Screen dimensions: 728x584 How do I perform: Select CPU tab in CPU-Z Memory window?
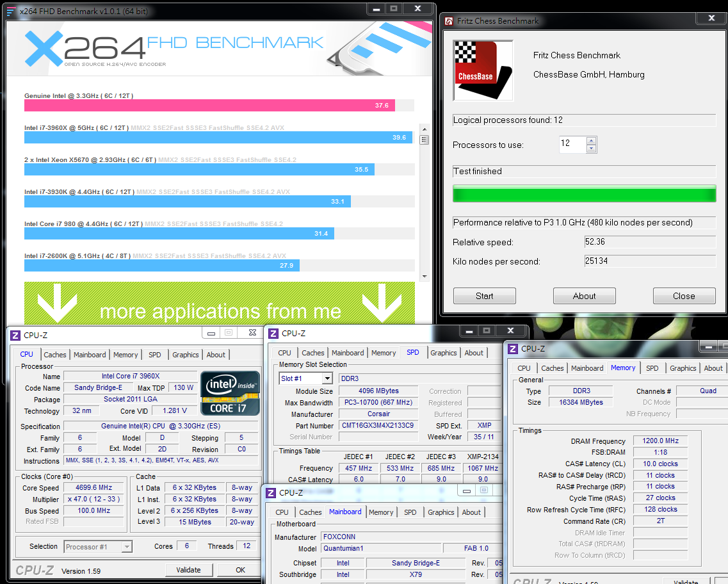tap(524, 368)
